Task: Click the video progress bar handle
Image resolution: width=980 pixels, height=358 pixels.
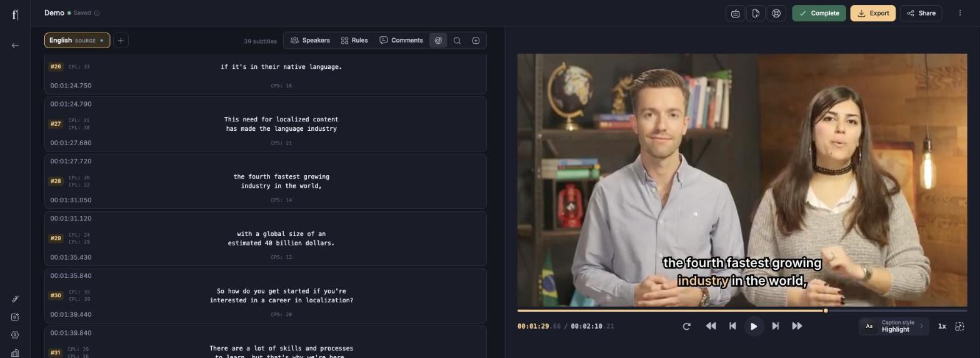Action: [x=826, y=310]
